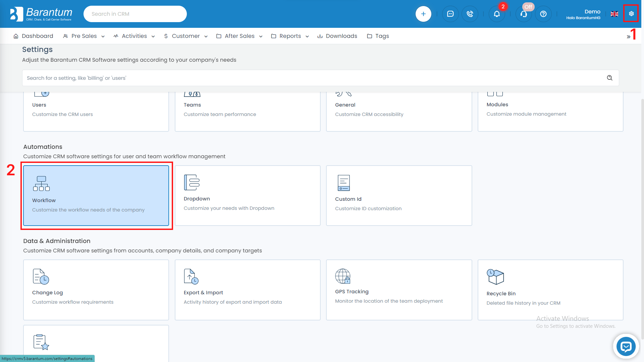The image size is (644, 362).
Task: Focus the settings search field
Action: coord(320,78)
